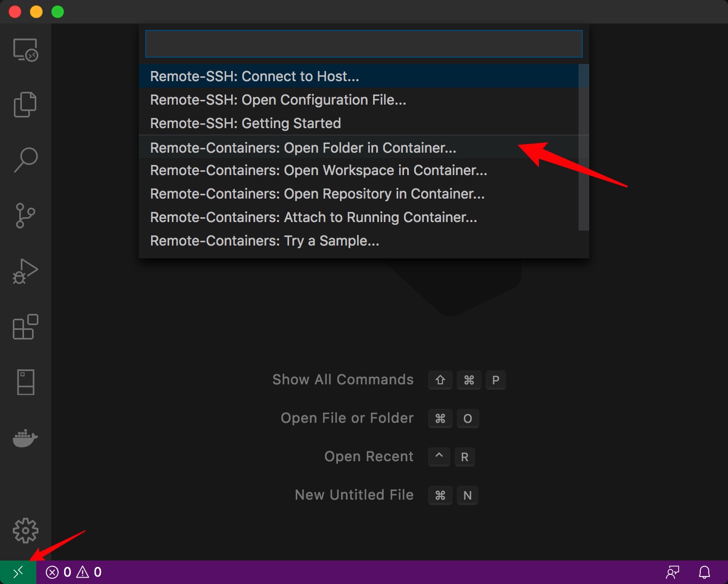Open the Extensions view
Screen dimensions: 728x584
pos(26,327)
